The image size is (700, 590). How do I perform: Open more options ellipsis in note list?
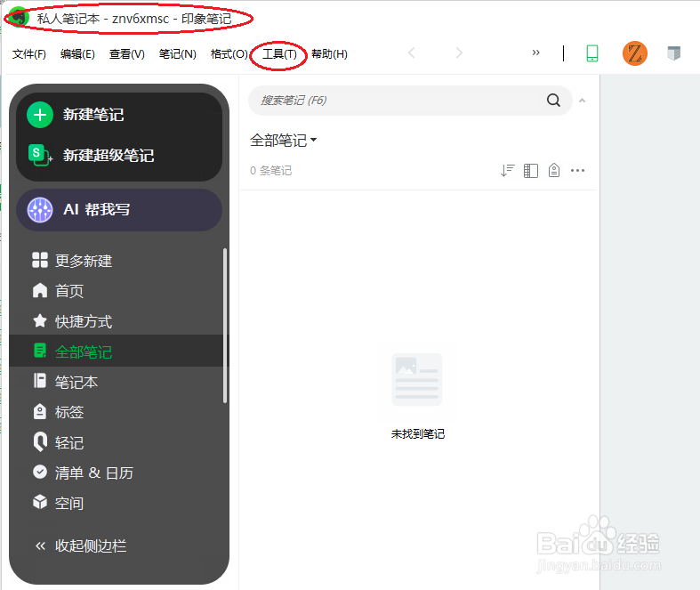point(577,170)
